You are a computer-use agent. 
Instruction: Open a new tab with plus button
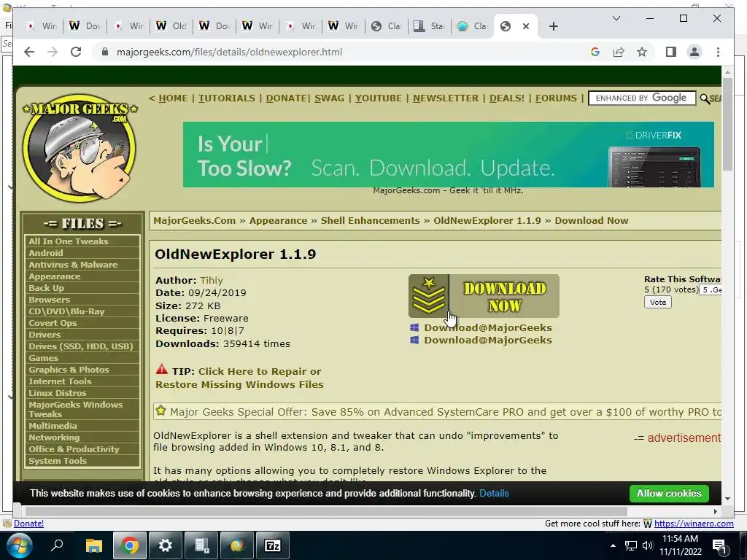click(553, 26)
